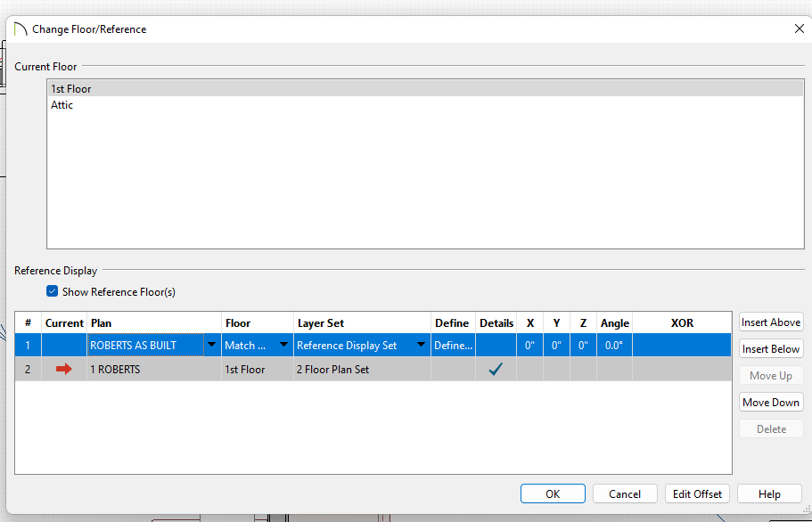Select the 1 ROBERTS row in table

tap(152, 370)
